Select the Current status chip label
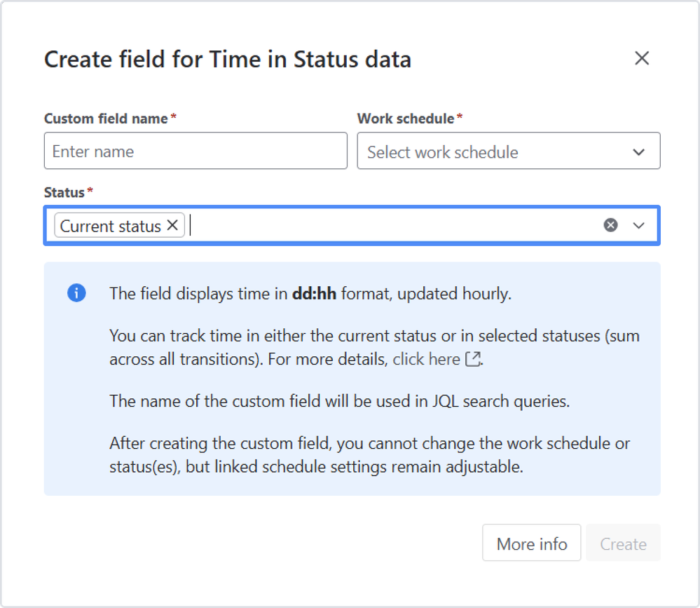This screenshot has width=700, height=608. pos(111,226)
